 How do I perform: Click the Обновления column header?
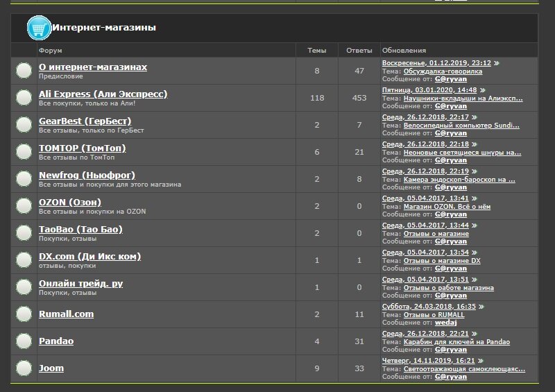pyautogui.click(x=404, y=50)
